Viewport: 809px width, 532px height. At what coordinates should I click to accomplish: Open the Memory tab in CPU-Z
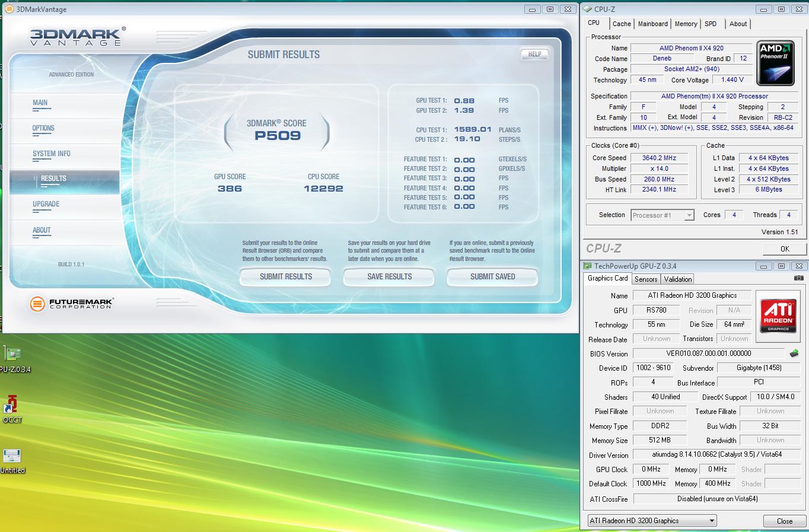tap(686, 24)
